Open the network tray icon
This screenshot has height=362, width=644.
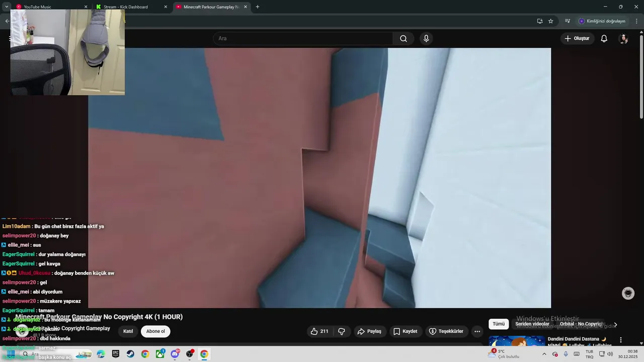[x=602, y=354]
